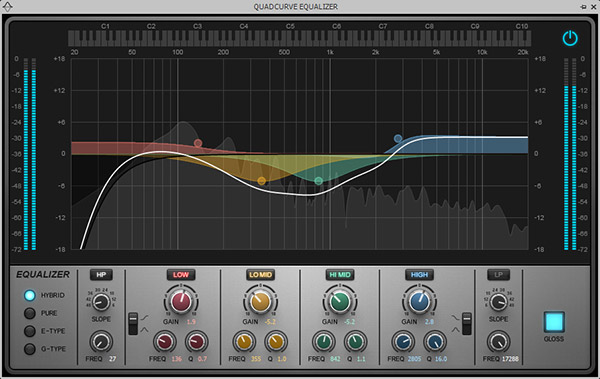Close the QuadCurve Equalizer window

(594, 7)
